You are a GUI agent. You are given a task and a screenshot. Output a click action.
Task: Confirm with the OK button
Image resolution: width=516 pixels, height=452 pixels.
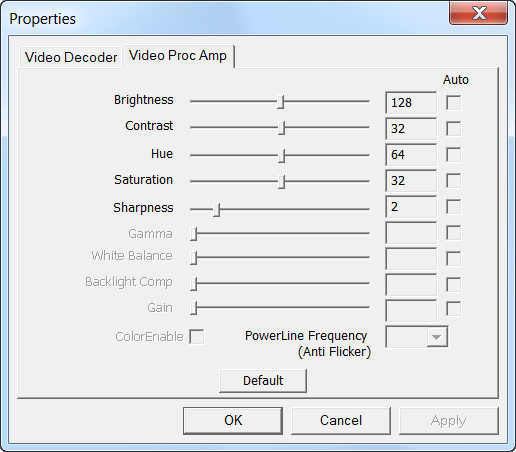pos(233,420)
